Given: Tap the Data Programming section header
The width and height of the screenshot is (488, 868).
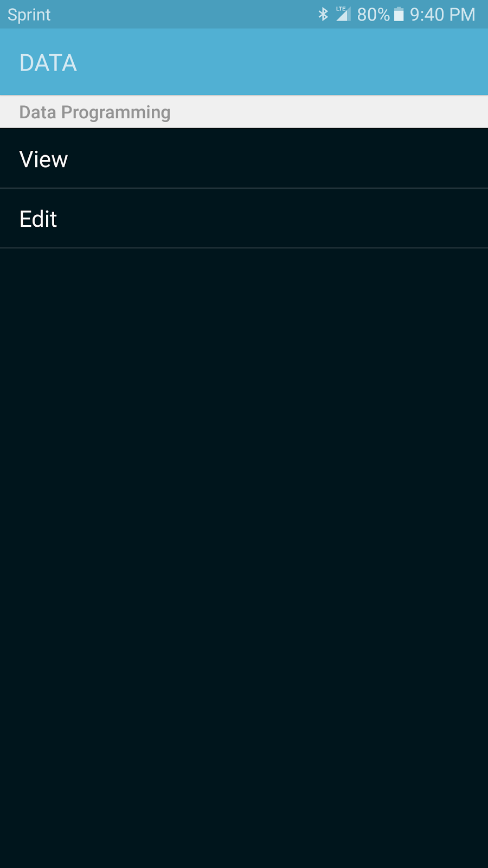Looking at the screenshot, I should coord(95,112).
